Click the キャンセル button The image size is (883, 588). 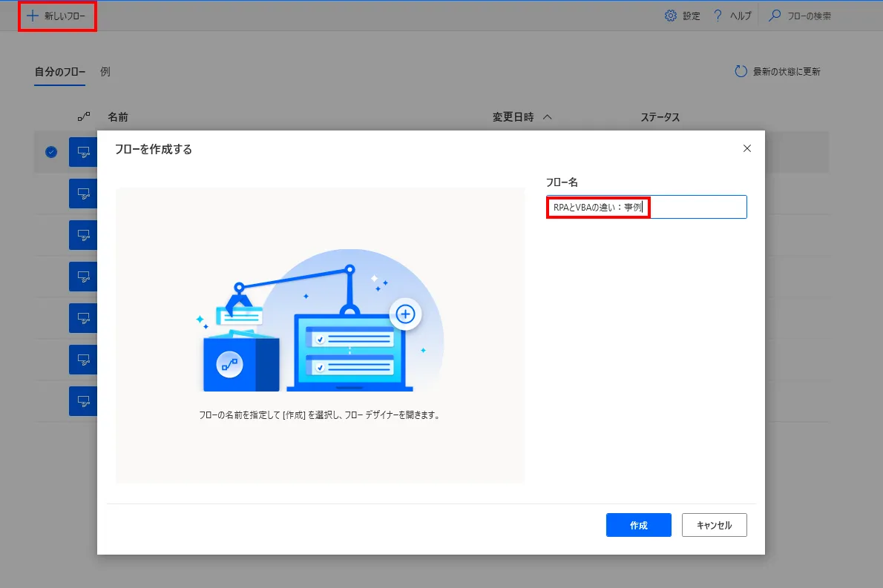pyautogui.click(x=714, y=525)
